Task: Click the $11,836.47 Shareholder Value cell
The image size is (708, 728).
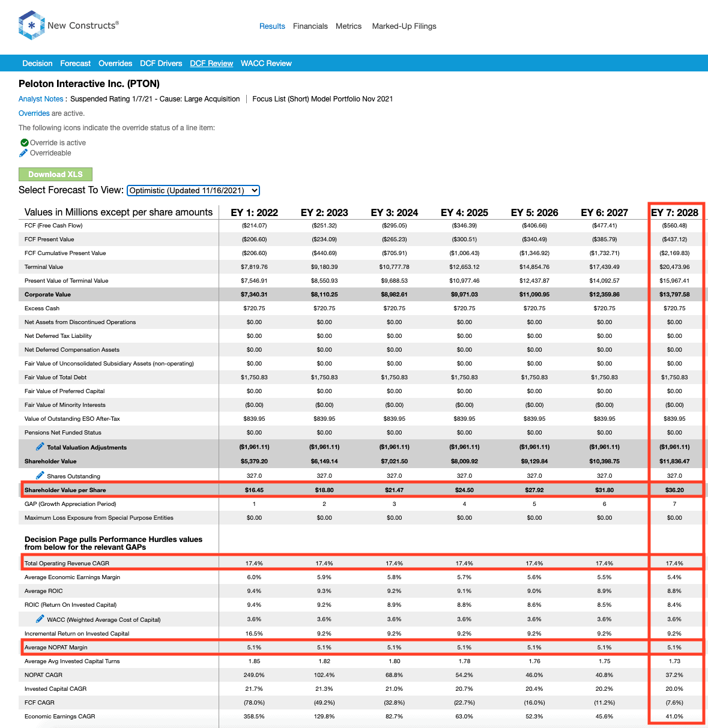Action: (674, 462)
